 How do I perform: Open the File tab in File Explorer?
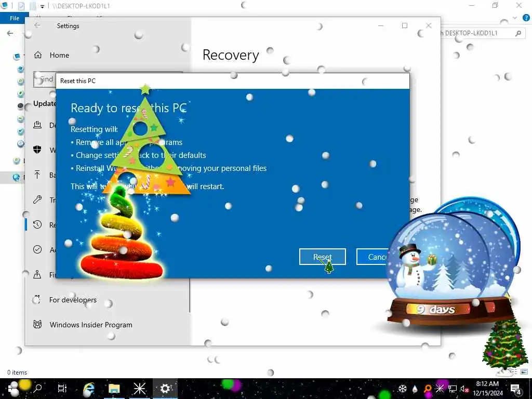[x=14, y=18]
